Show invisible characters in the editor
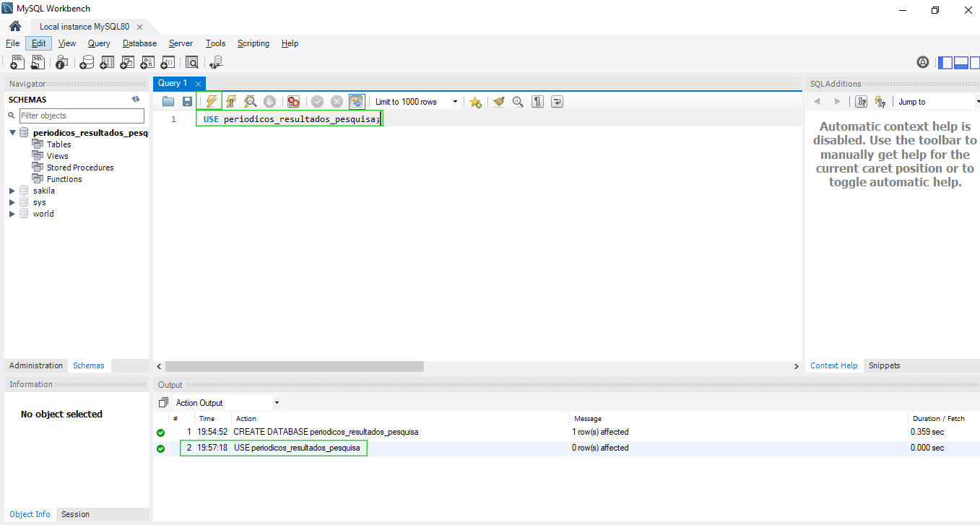Viewport: 980px width, 525px height. (537, 101)
